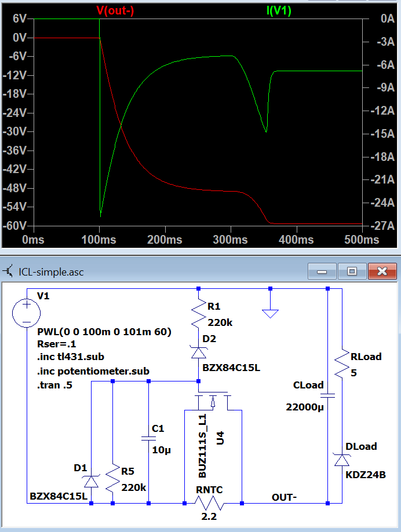Click the 400ms time axis label
Viewport: 401px width, 532px height.
click(296, 240)
